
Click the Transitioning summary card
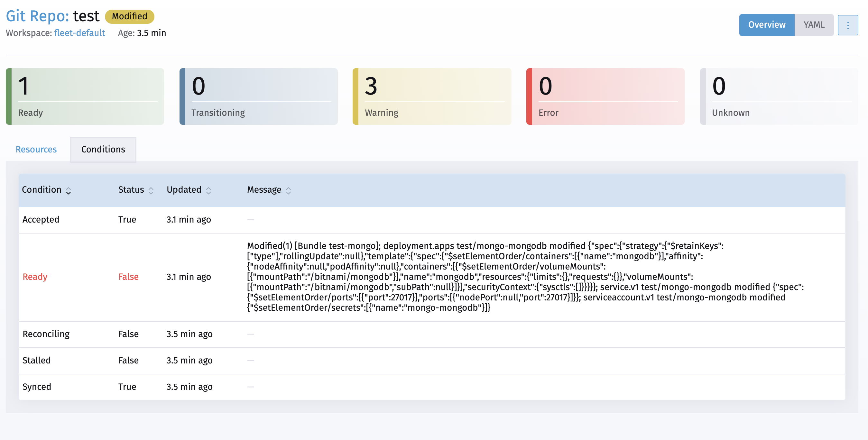pos(258,97)
